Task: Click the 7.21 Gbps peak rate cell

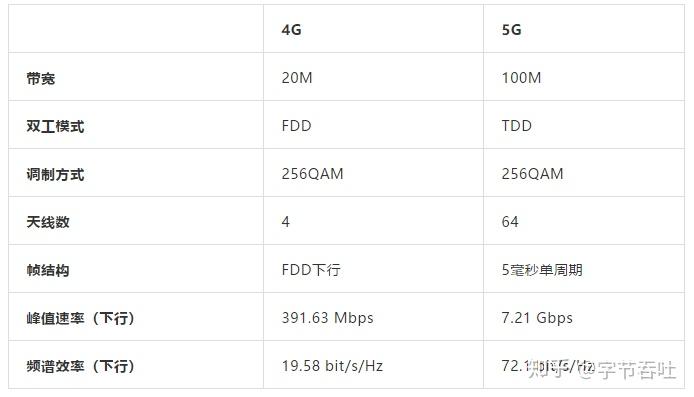Action: pyautogui.click(x=537, y=318)
